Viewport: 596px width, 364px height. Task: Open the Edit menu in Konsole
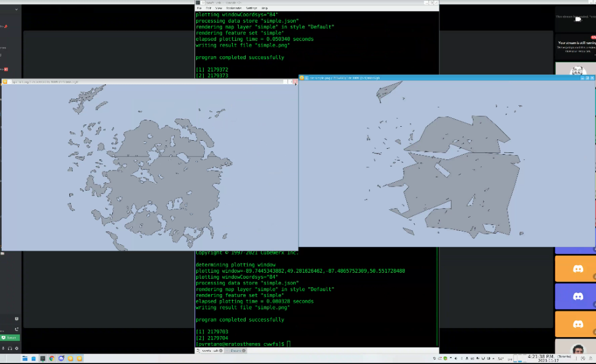(208, 8)
